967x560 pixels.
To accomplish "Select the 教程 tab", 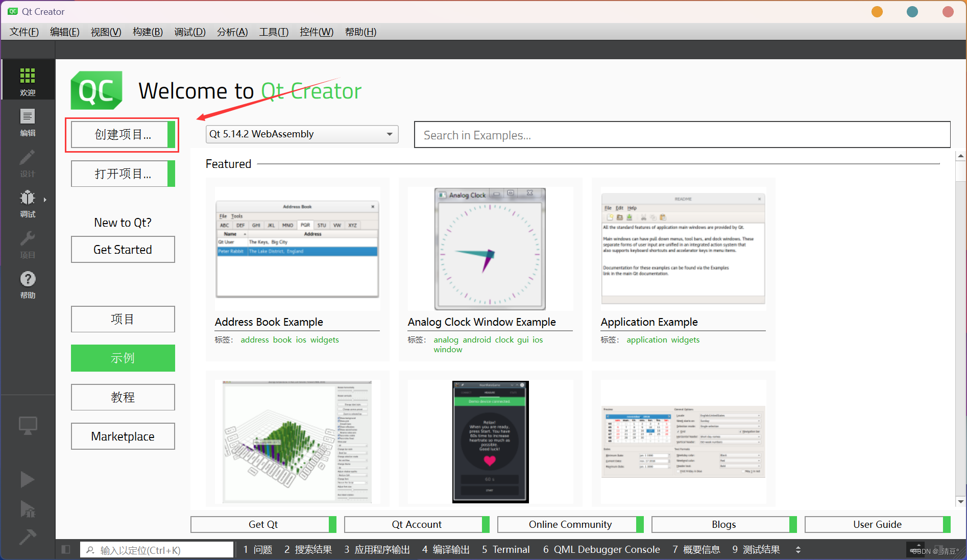I will click(123, 397).
